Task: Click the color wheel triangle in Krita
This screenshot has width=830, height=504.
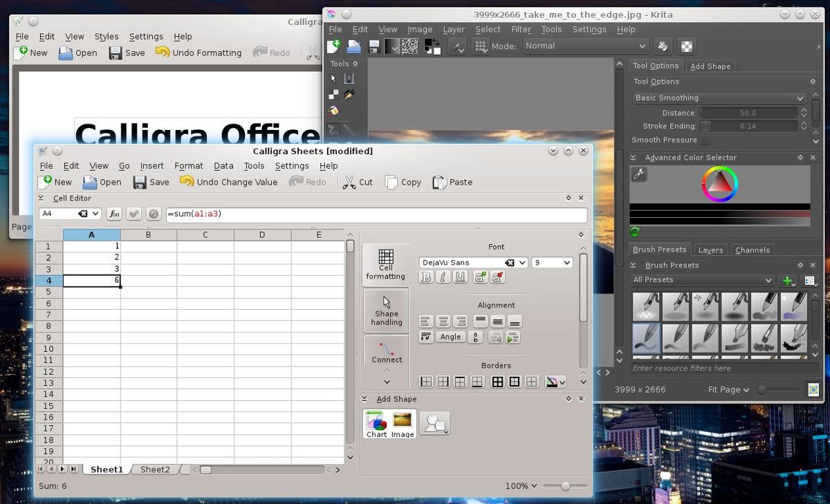Action: pyautogui.click(x=720, y=183)
